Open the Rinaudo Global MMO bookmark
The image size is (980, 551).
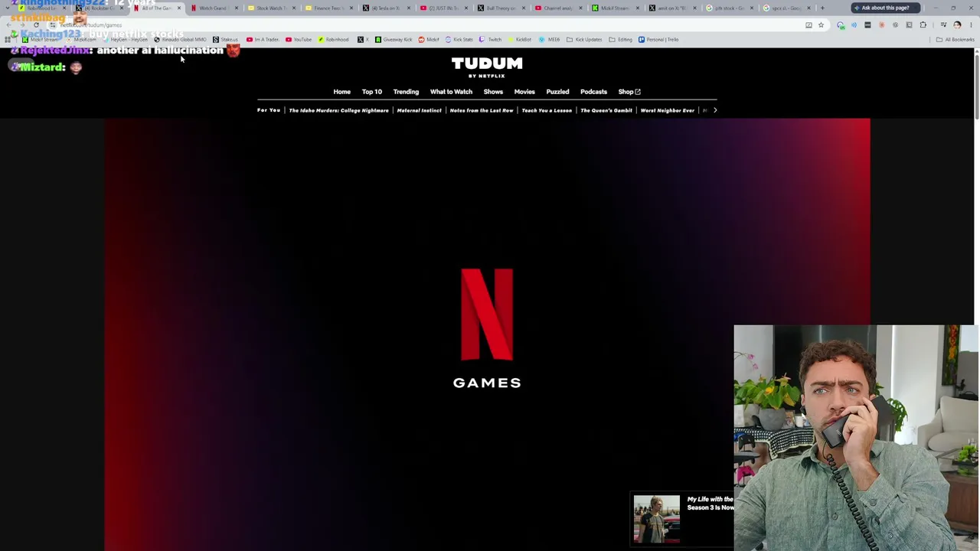coord(180,40)
